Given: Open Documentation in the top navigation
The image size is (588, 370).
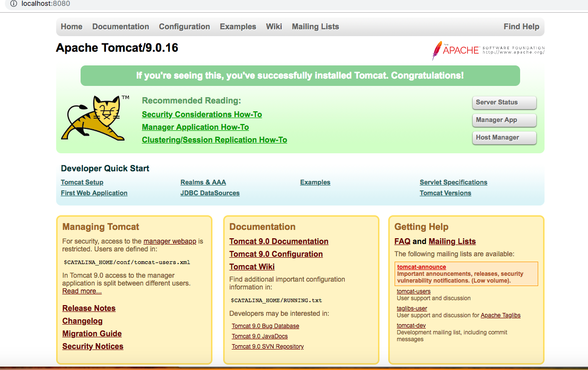Looking at the screenshot, I should point(121,27).
